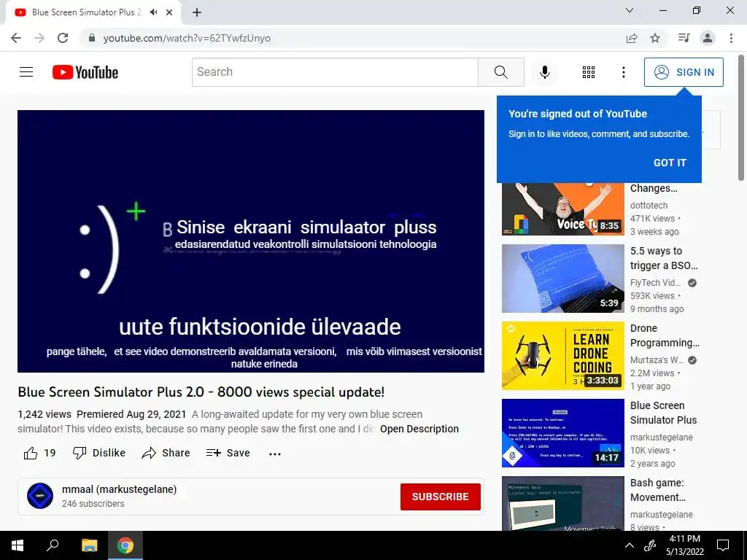Reload the page
Viewport: 747px width, 560px height.
(x=63, y=38)
